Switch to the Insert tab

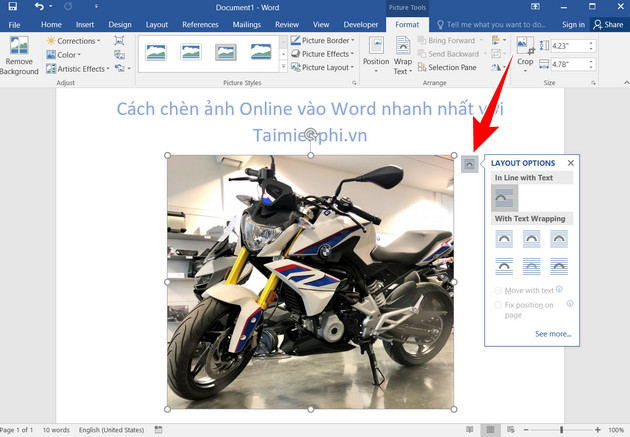(85, 25)
